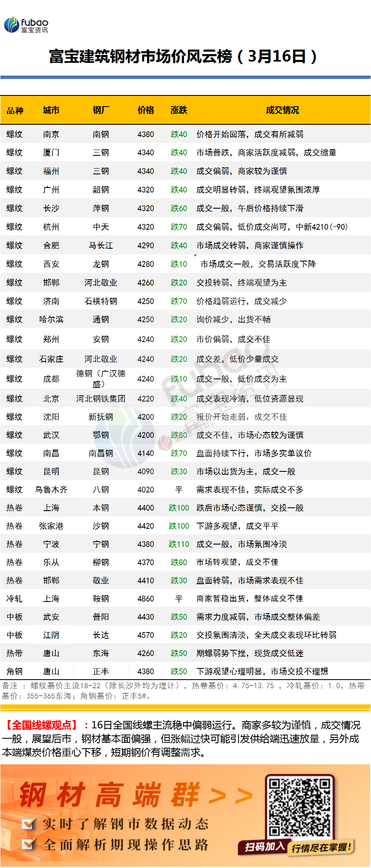
Task: Click the mill cell 马长江
Action: 101,245
